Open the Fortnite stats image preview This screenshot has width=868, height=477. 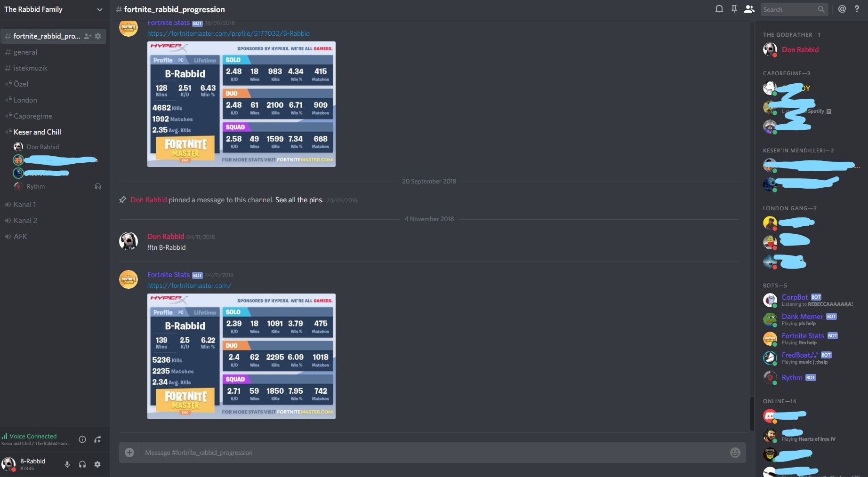pos(241,357)
